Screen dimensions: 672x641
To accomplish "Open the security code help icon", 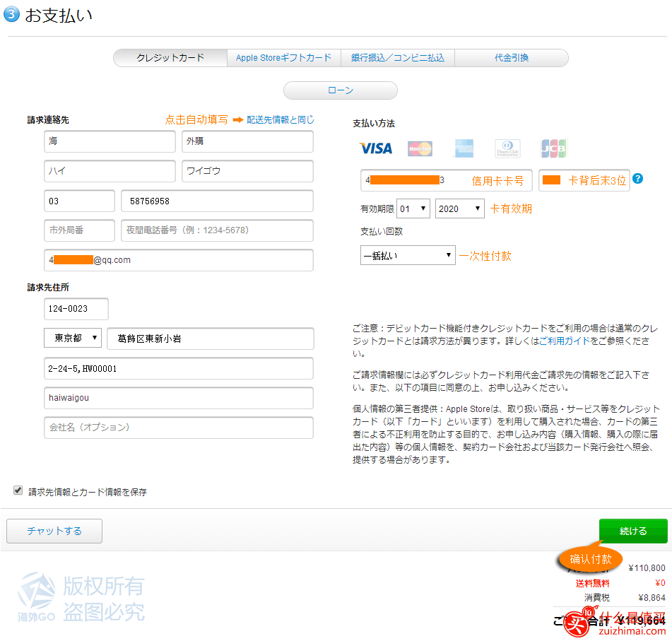I will (x=637, y=178).
